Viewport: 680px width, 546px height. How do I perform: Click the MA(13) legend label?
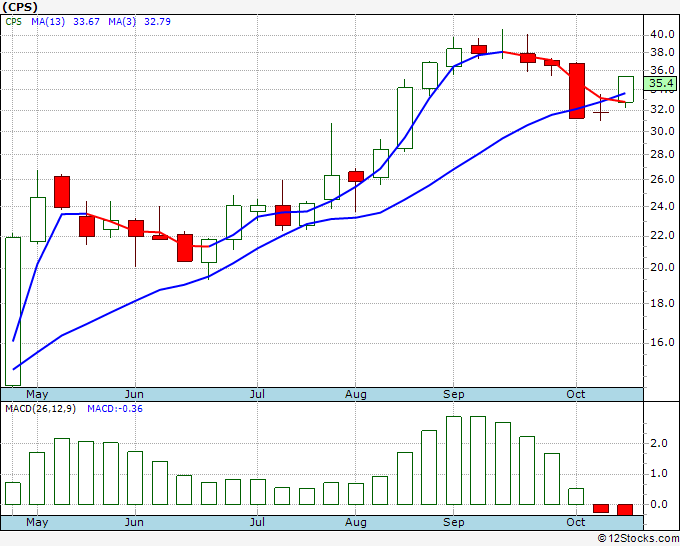[x=48, y=22]
